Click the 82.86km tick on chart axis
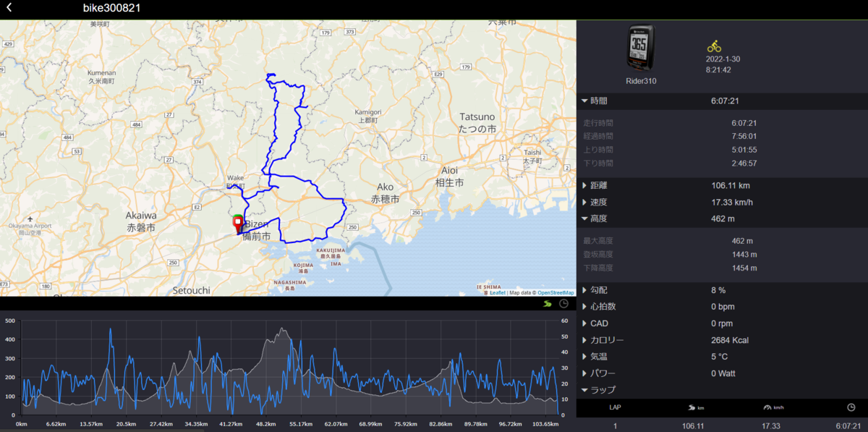868x432 pixels. point(441,424)
